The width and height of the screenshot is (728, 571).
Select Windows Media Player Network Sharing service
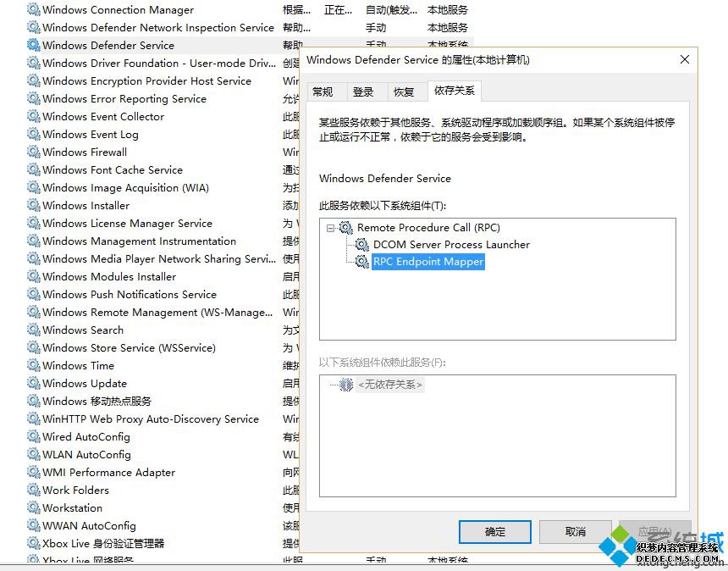tap(159, 258)
